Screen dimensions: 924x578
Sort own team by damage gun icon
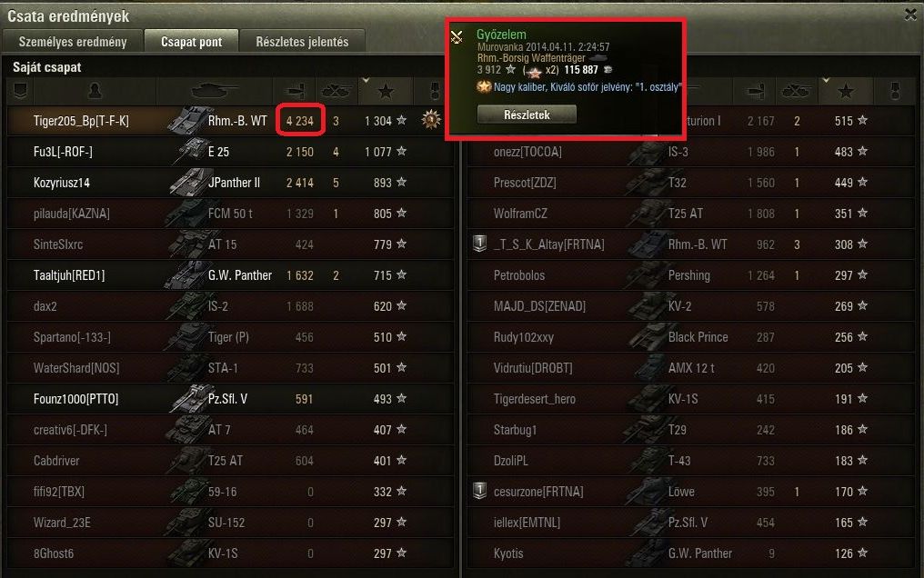coord(295,91)
